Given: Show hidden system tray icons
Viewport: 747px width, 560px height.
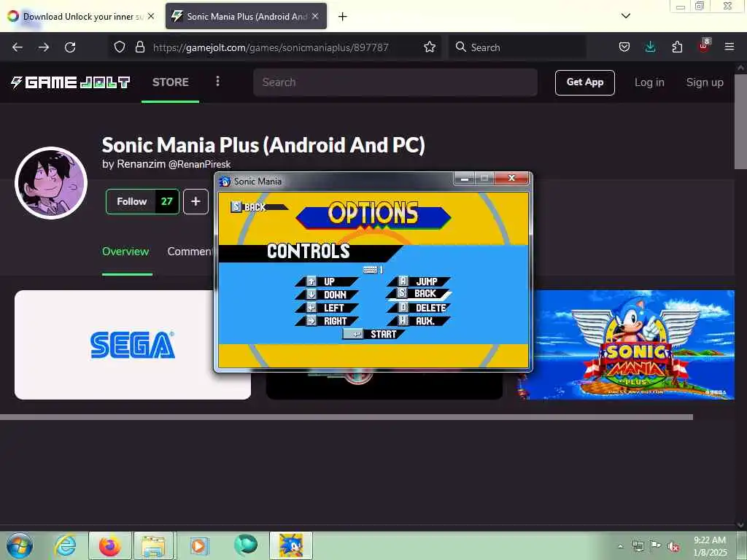Looking at the screenshot, I should click(x=620, y=546).
